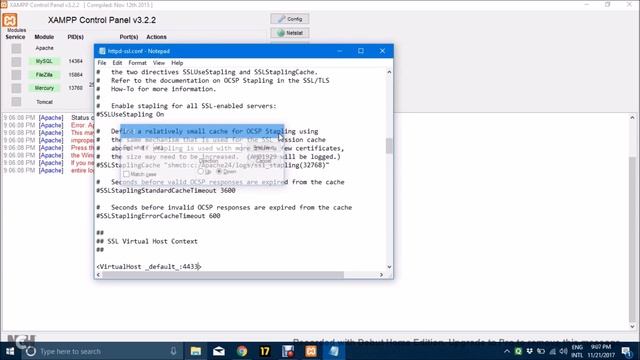Toggle the MySQL service checkbox

[x=16, y=62]
